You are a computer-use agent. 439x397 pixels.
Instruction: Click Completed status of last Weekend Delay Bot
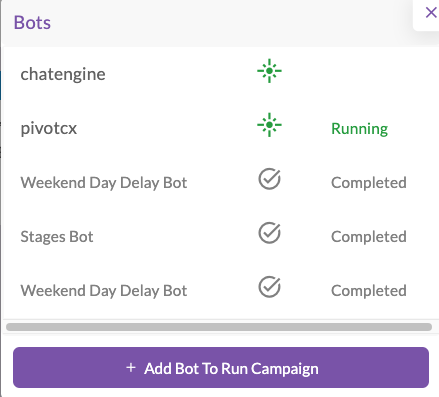369,291
